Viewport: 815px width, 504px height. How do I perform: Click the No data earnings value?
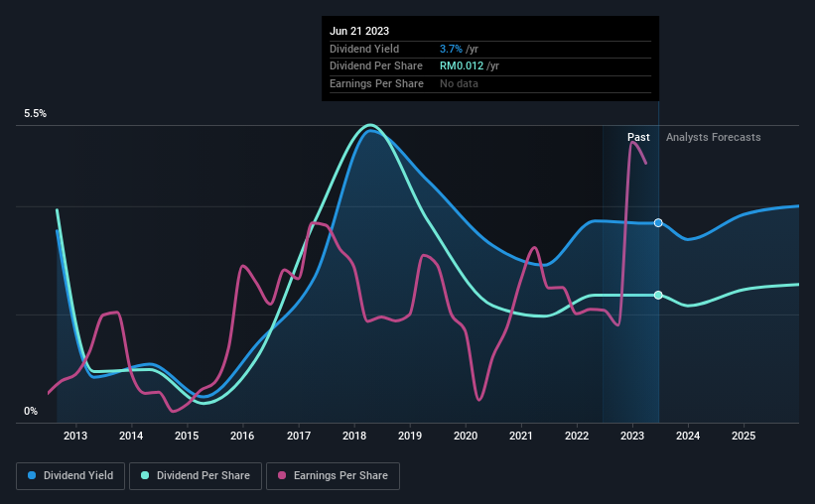[459, 83]
